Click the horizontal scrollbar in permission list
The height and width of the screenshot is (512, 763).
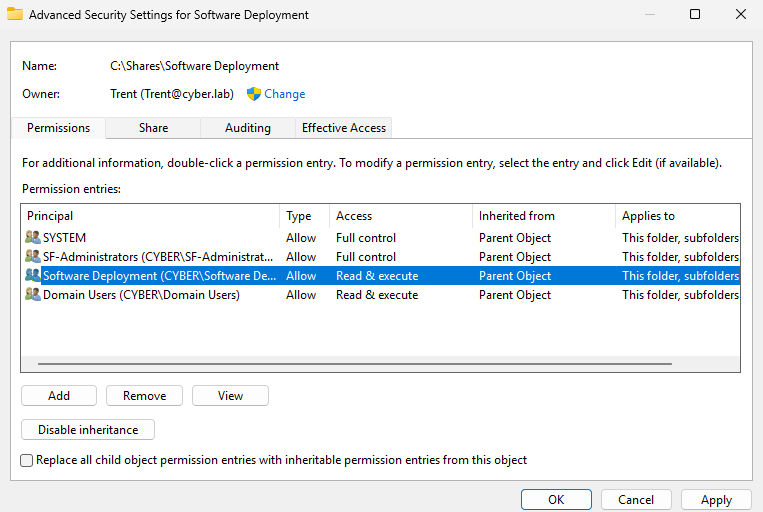pos(350,362)
